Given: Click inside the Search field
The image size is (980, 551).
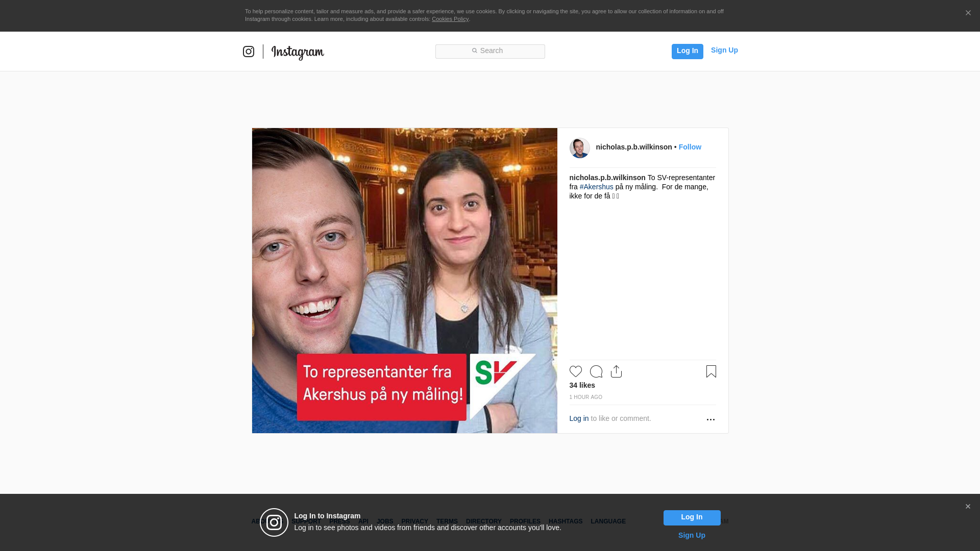Looking at the screenshot, I should [x=490, y=51].
